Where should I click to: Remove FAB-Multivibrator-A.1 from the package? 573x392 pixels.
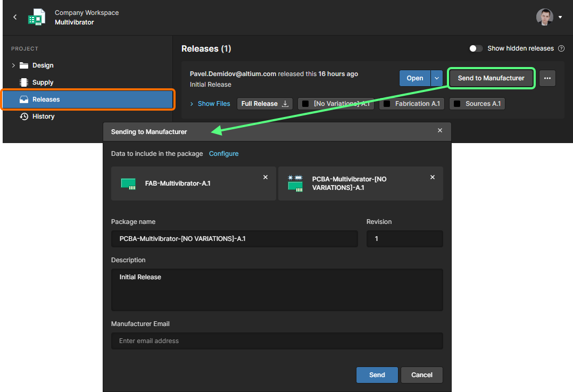click(x=265, y=177)
